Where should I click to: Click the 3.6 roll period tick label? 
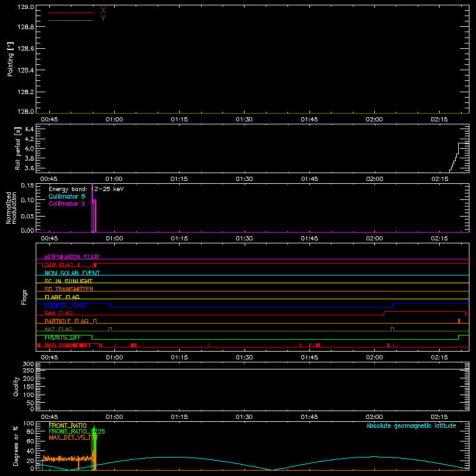29,168
